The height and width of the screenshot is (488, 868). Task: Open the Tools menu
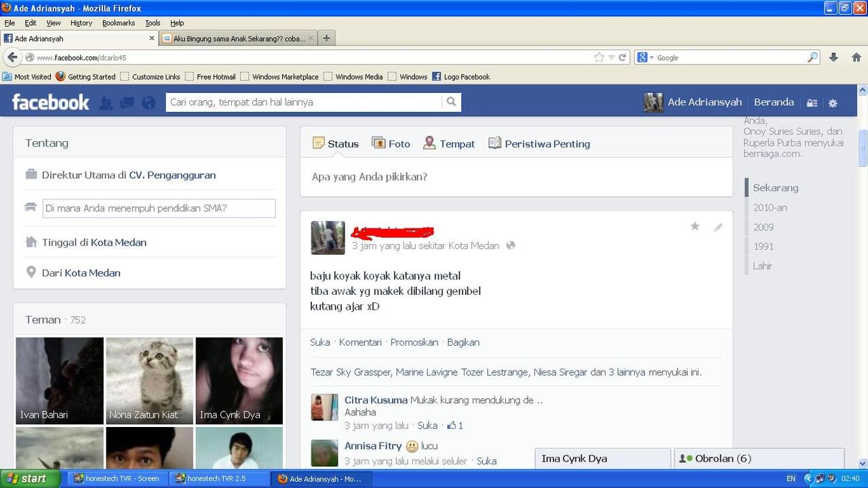click(x=153, y=23)
